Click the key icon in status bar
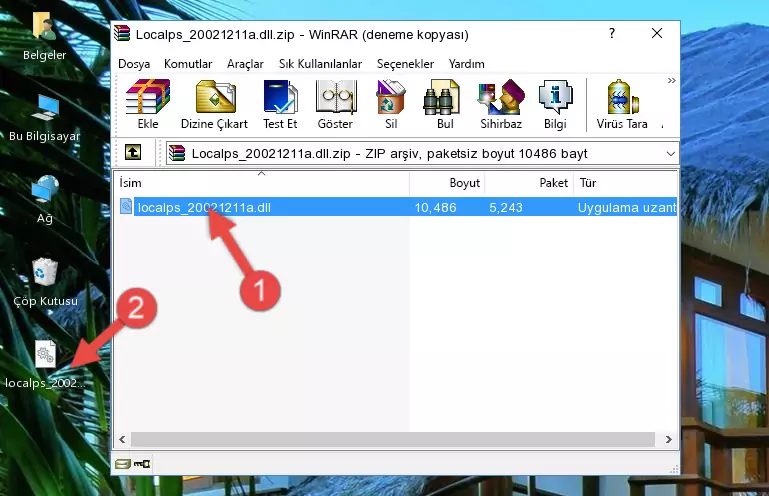769x496 pixels. coord(142,464)
